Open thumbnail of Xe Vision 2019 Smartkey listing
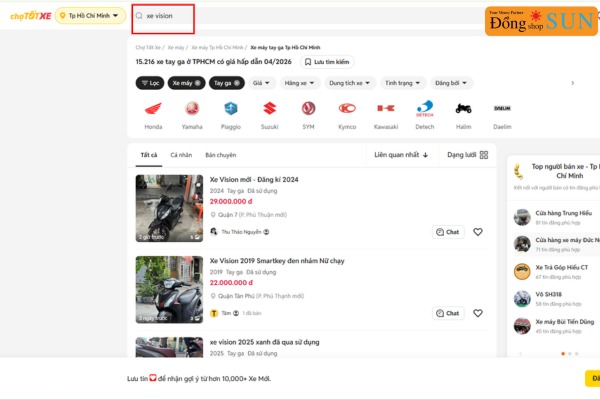The image size is (600, 400). pos(169,290)
